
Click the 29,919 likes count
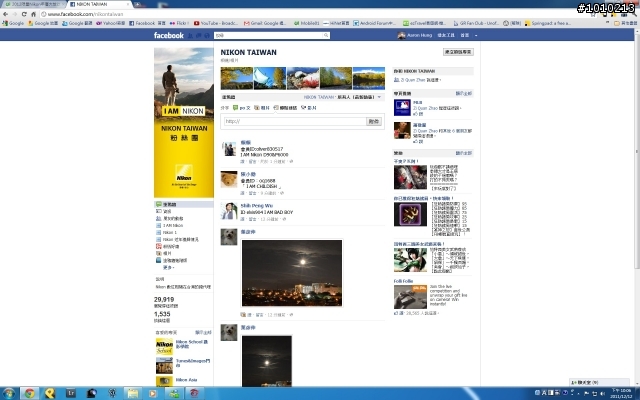(x=164, y=299)
